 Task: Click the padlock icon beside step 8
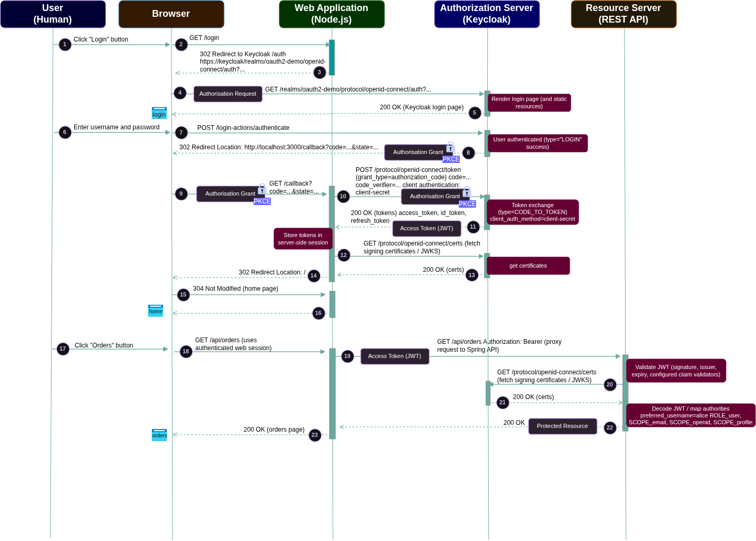[x=450, y=147]
